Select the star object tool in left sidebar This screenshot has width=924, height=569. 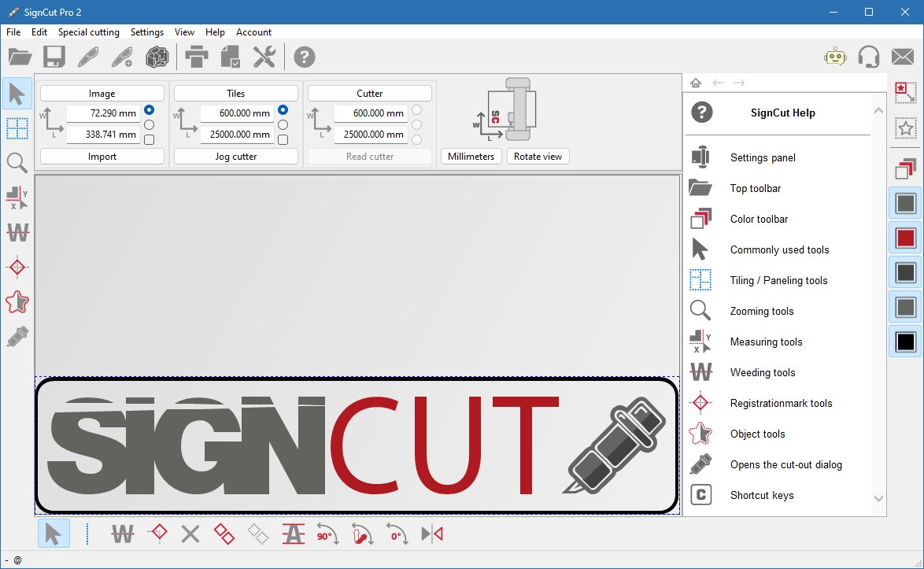[x=17, y=302]
